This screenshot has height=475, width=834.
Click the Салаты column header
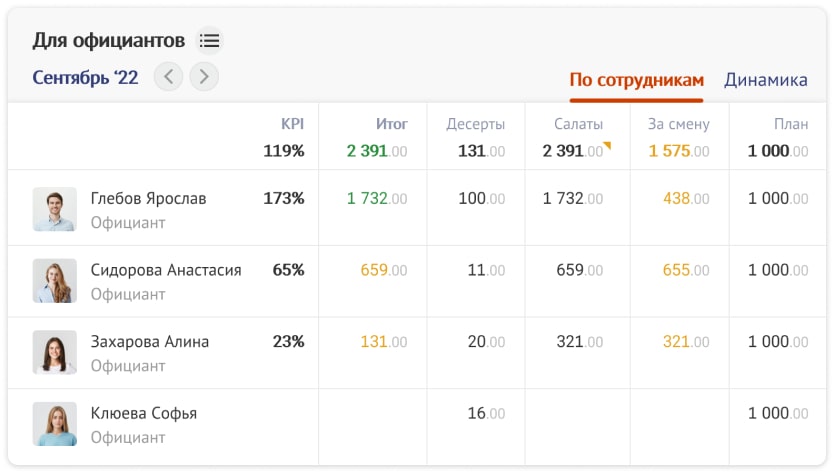(x=578, y=125)
